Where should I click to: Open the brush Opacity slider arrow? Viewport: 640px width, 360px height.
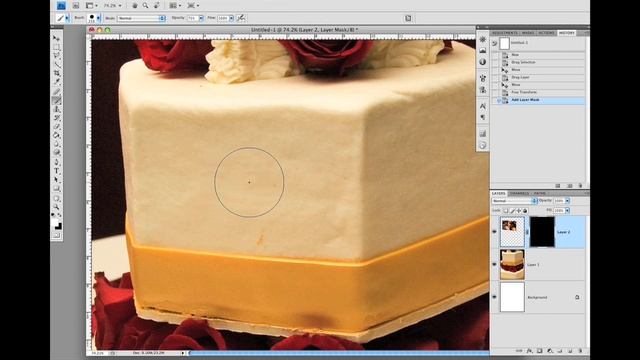201,18
